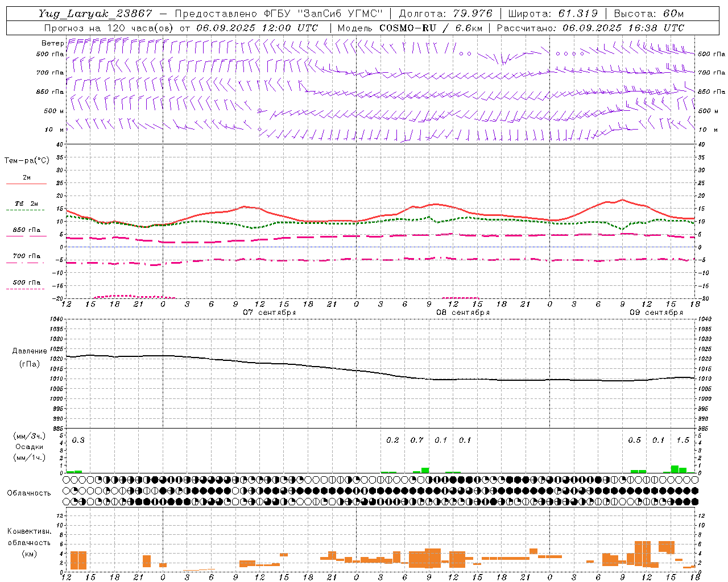Click the Давление pressure panel label
This screenshot has height=582, width=728.
point(30,351)
